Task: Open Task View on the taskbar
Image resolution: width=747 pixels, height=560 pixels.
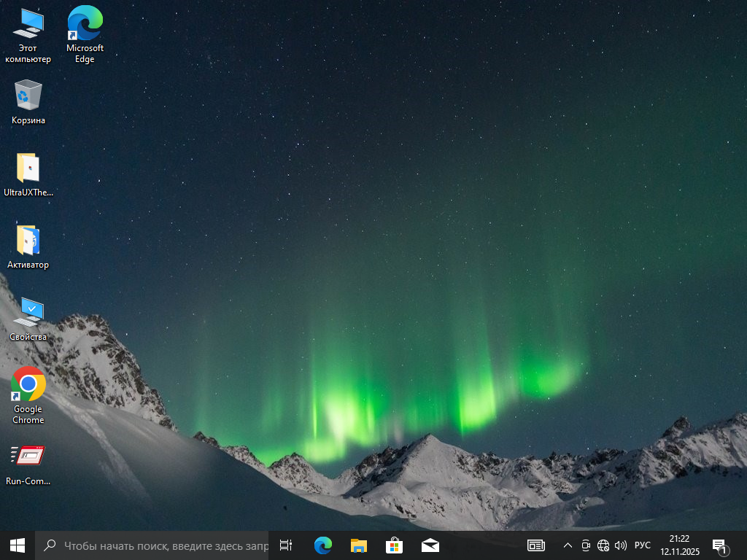Action: [286, 545]
